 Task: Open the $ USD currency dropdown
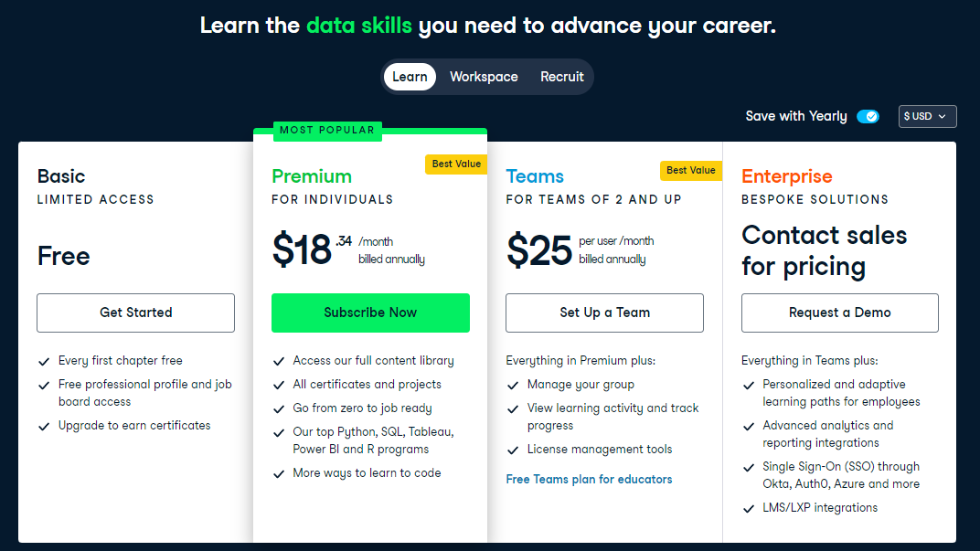pyautogui.click(x=927, y=116)
